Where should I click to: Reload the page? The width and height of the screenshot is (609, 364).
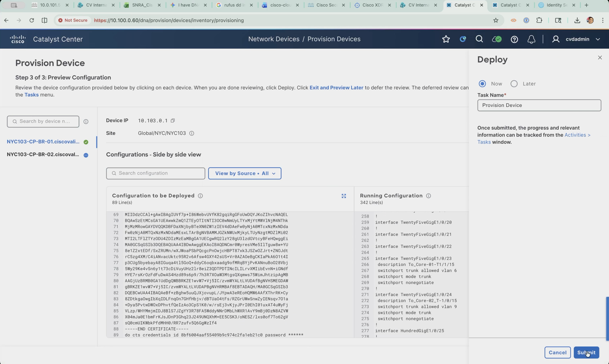click(x=32, y=20)
